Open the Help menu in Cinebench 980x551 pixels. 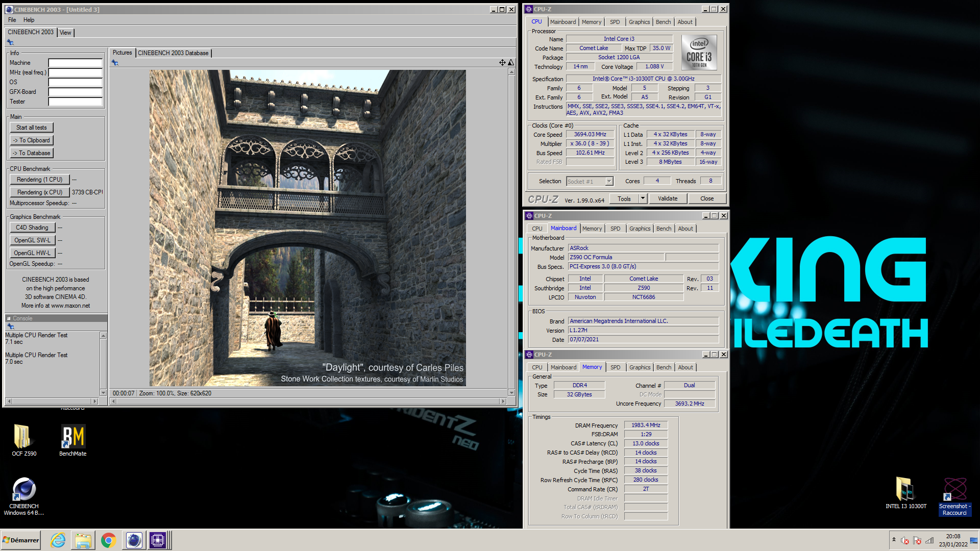click(x=29, y=20)
